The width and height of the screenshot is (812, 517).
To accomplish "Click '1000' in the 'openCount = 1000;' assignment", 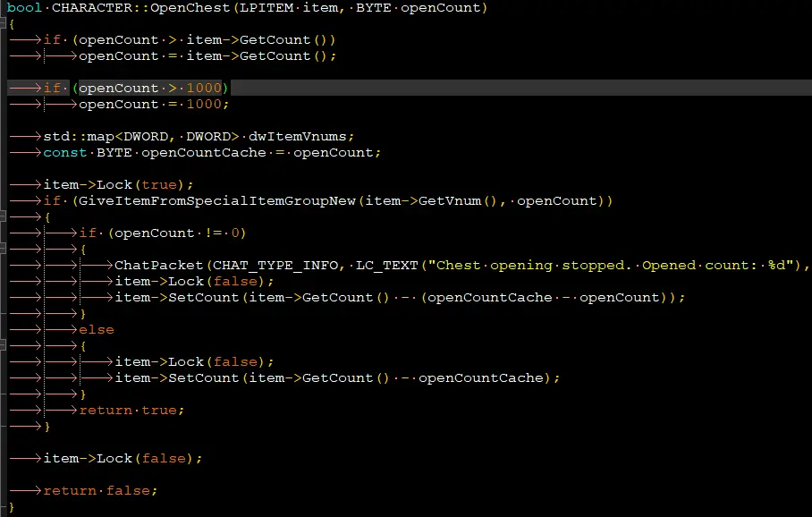I will point(204,104).
